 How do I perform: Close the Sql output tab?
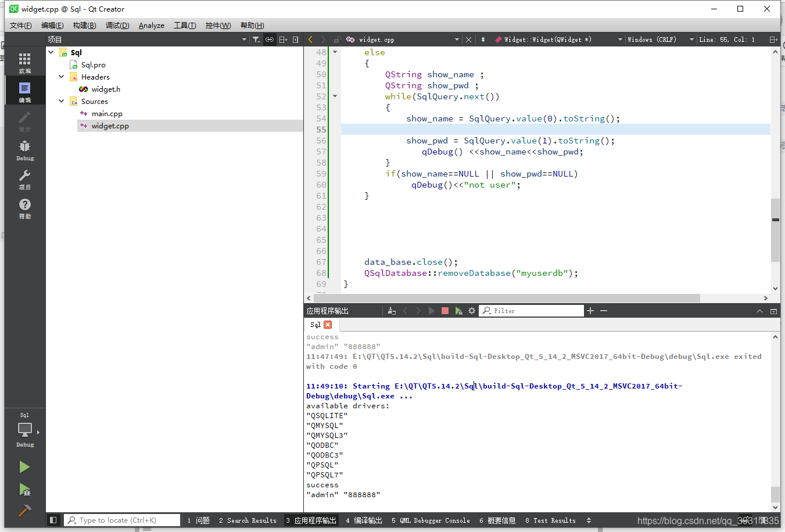(x=328, y=325)
